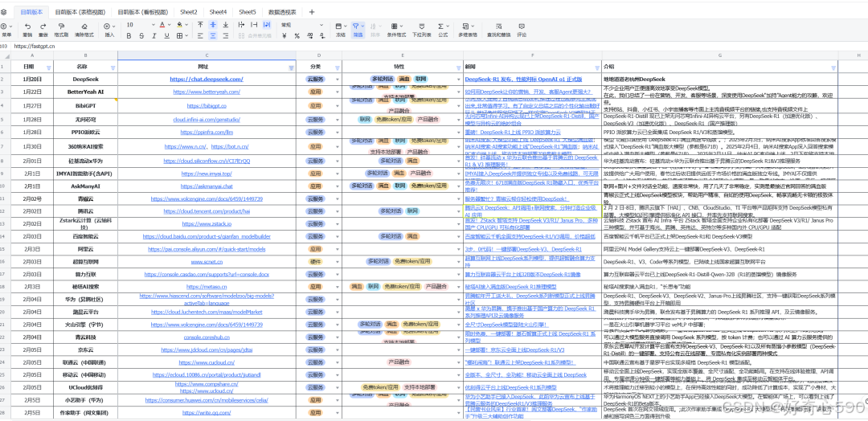Align cell content to bottom
868x421 pixels.
225,25
